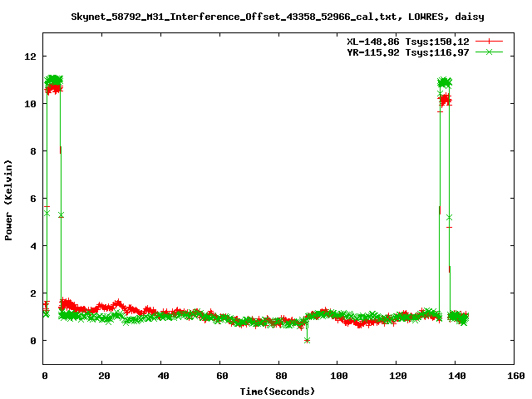Click the x-axis tick label 40
The height and width of the screenshot is (399, 532).
(x=163, y=376)
